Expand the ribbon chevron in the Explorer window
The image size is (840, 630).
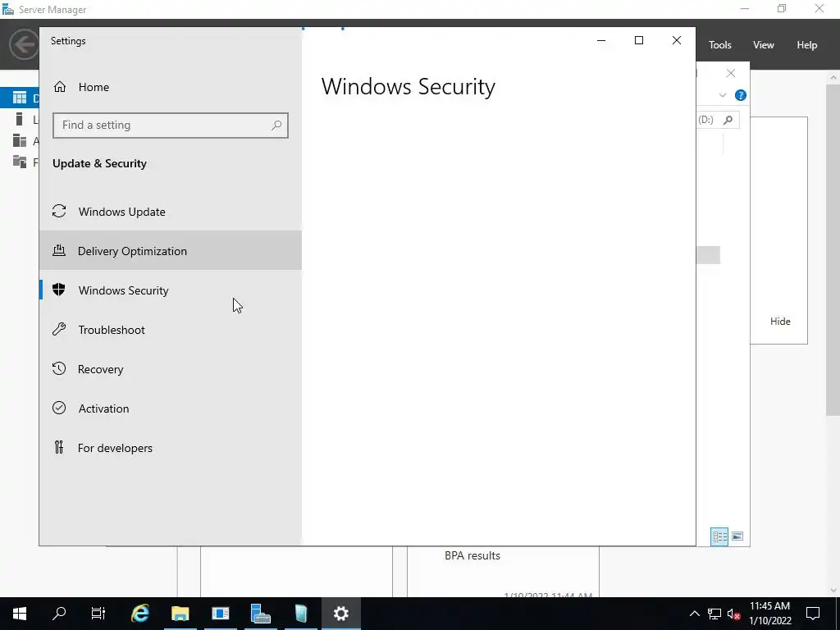coord(723,95)
